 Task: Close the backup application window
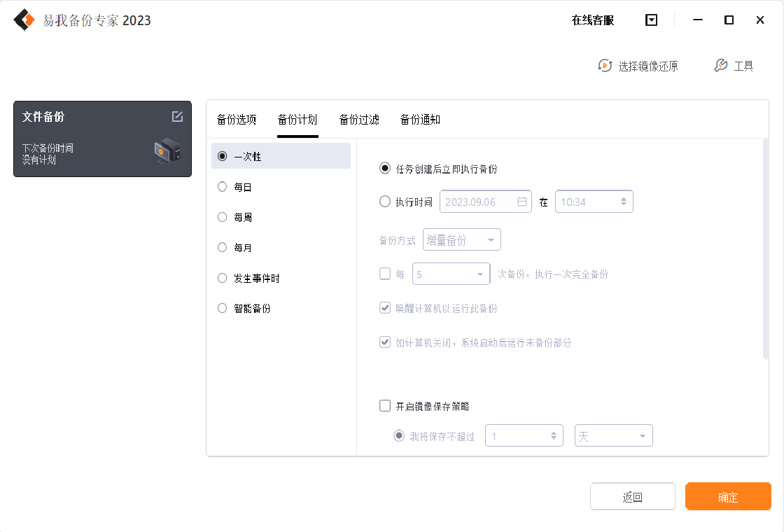(760, 20)
